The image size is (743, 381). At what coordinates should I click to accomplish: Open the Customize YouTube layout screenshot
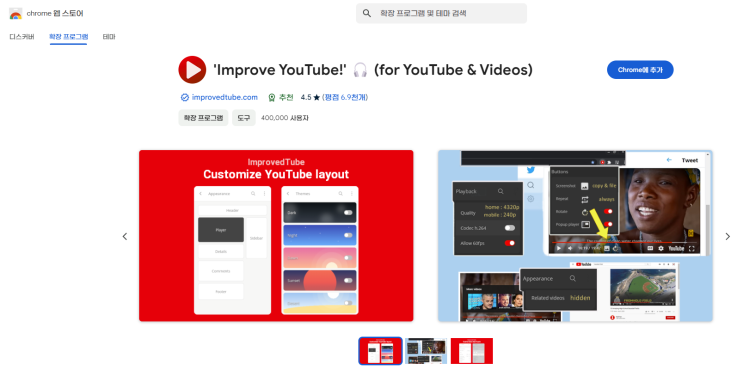(276, 236)
